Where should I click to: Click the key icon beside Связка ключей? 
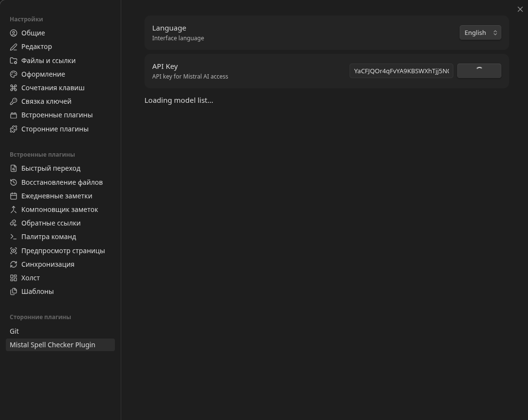click(x=14, y=101)
